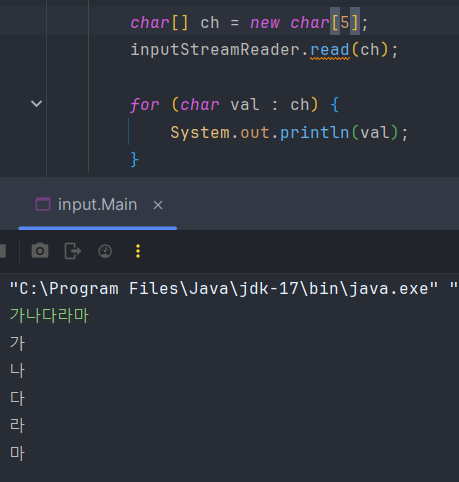Click the output line 나
This screenshot has height=482, width=459.
coord(17,370)
